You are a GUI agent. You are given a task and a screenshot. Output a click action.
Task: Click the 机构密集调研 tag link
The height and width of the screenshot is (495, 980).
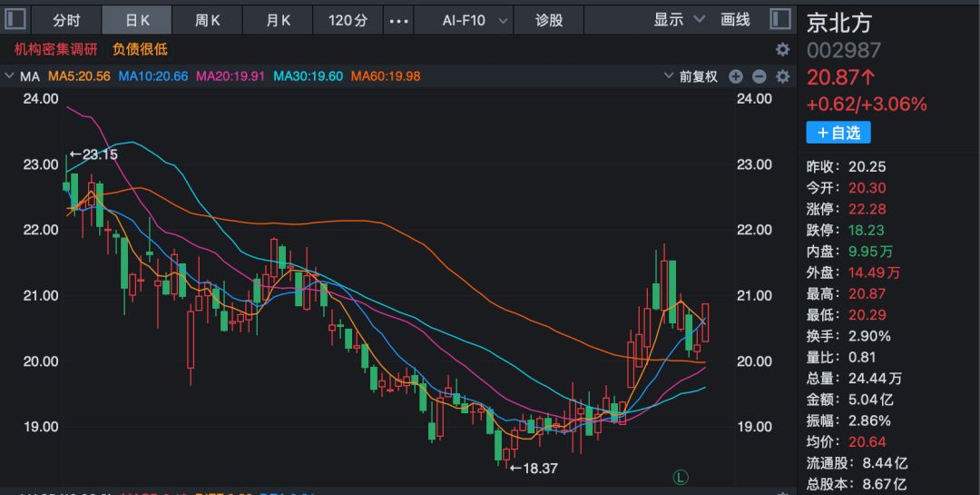pyautogui.click(x=56, y=50)
